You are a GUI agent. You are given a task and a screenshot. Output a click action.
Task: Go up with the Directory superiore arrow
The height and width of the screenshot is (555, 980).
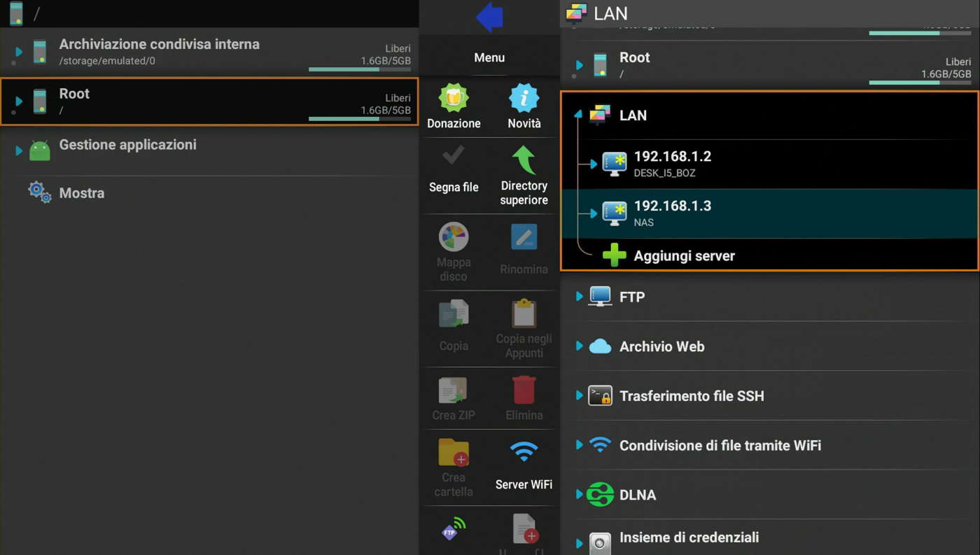(x=524, y=176)
